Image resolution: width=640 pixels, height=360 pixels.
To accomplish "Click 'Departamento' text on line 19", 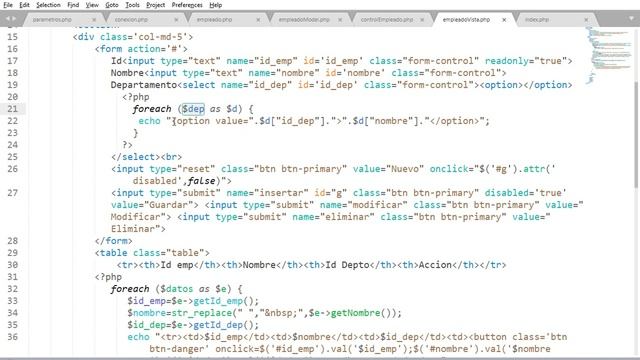I will pos(144,85).
